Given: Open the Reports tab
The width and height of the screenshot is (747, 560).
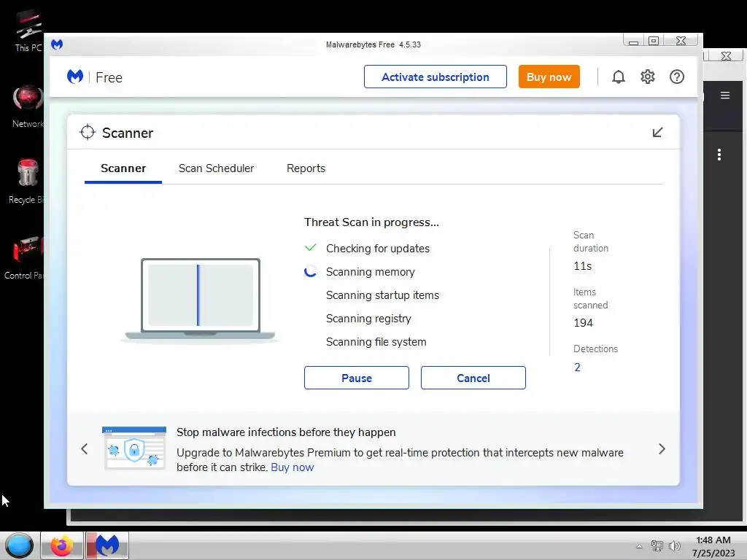Looking at the screenshot, I should click(306, 168).
